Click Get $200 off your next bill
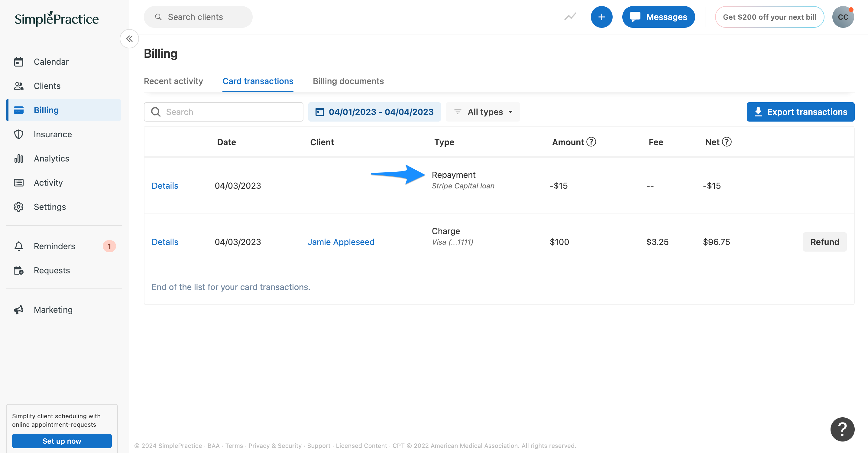This screenshot has height=453, width=868. 769,17
